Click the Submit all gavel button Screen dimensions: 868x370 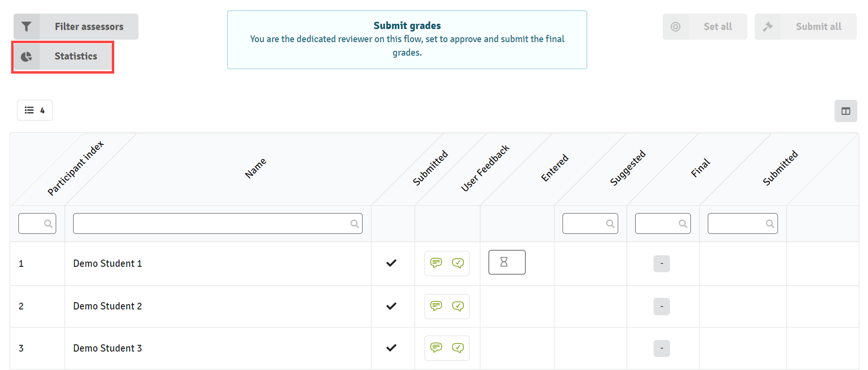pyautogui.click(x=806, y=27)
